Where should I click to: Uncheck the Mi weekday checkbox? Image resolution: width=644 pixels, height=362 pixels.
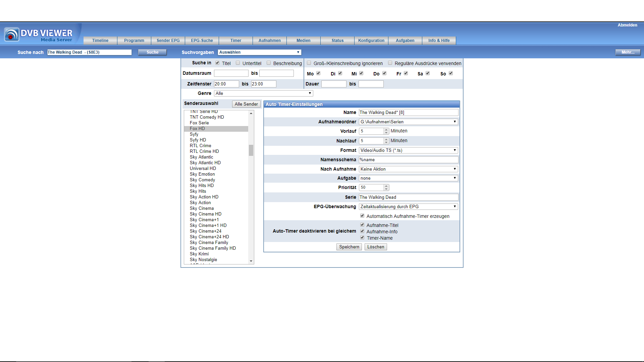(x=361, y=73)
